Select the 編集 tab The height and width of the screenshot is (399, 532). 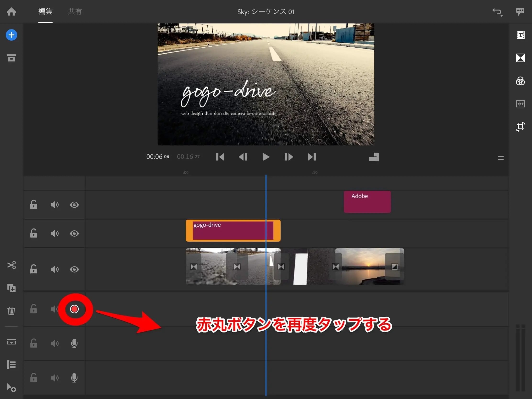(x=45, y=11)
